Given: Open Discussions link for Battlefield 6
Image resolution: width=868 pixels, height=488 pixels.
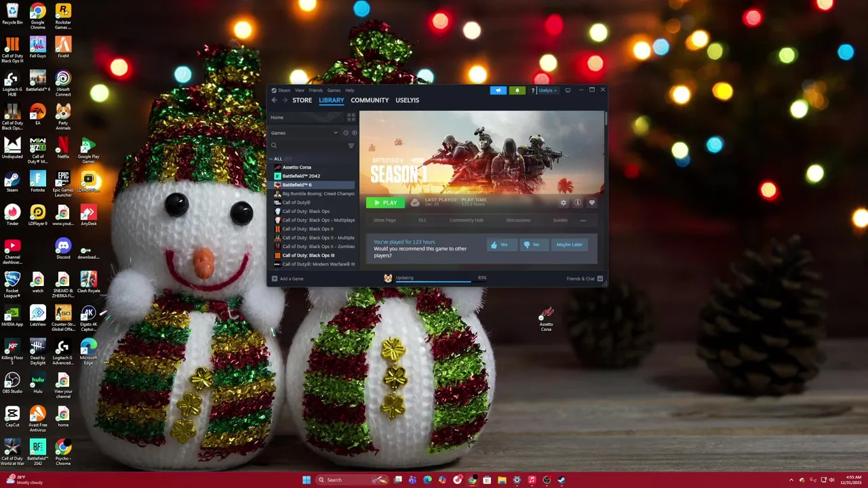Looking at the screenshot, I should pyautogui.click(x=518, y=220).
